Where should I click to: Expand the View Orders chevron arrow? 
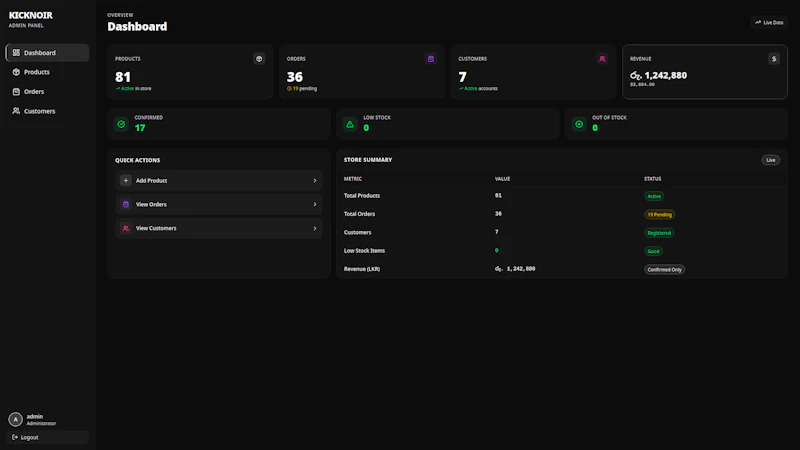click(x=315, y=205)
